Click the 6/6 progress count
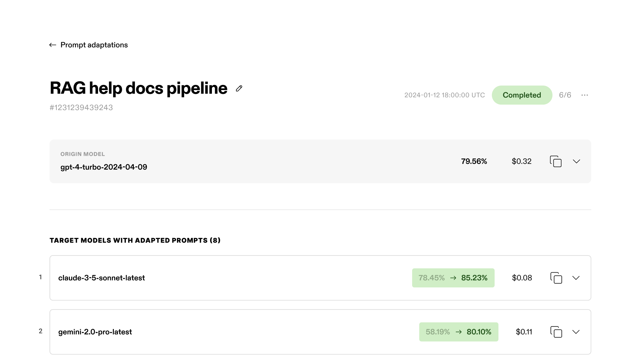The width and height of the screenshot is (644, 363). coord(565,95)
